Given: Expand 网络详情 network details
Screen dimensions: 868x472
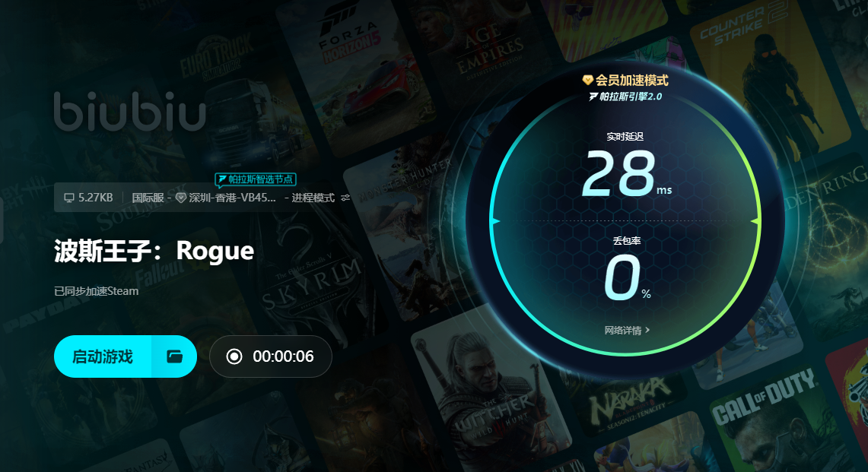Looking at the screenshot, I should click(x=627, y=331).
